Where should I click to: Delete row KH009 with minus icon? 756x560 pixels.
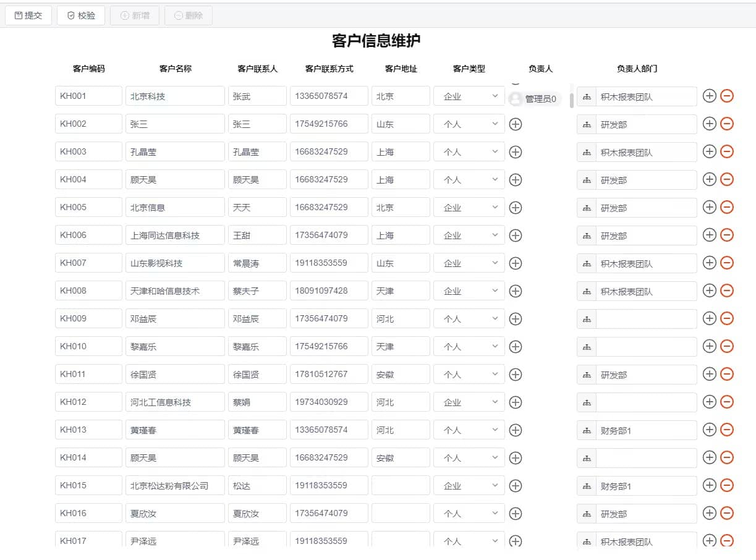pos(727,318)
